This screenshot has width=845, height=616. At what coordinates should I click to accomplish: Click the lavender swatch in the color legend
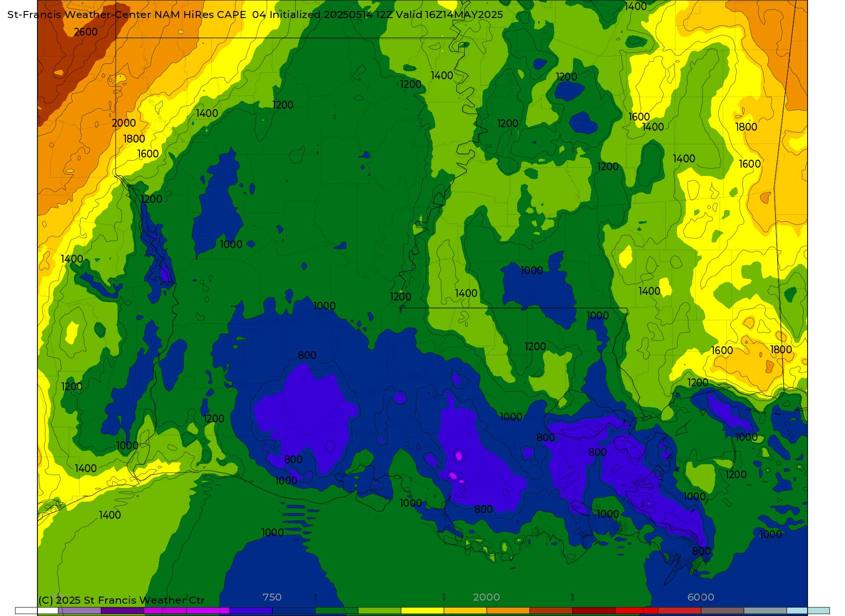(x=80, y=611)
